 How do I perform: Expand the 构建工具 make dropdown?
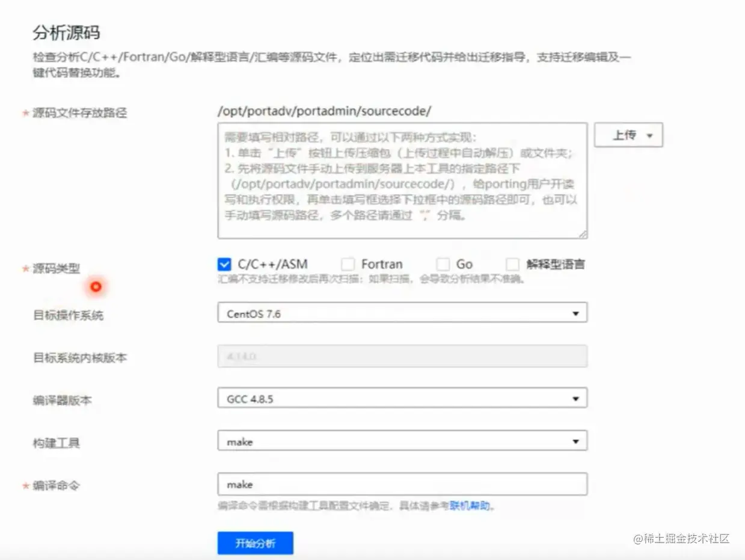pyautogui.click(x=402, y=442)
